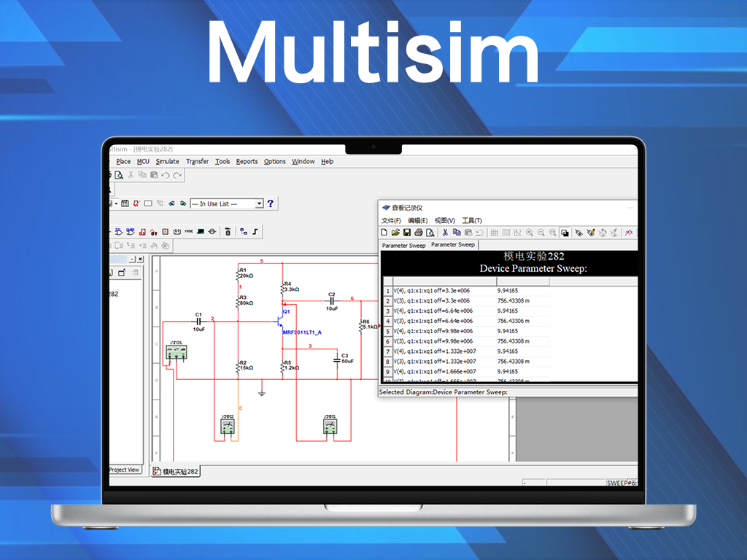Select capacitor C3 50uF in the schematic
The width and height of the screenshot is (747, 560).
click(x=344, y=359)
